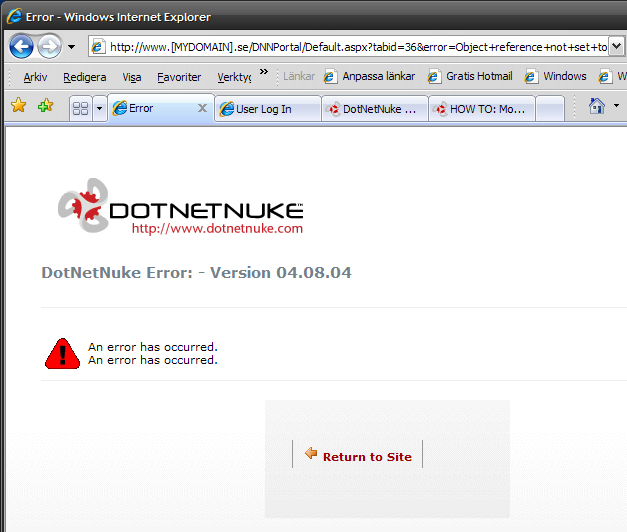Screen dimensions: 627x532
Task: Click the orange arrow beside Return to Site
Action: coord(311,453)
